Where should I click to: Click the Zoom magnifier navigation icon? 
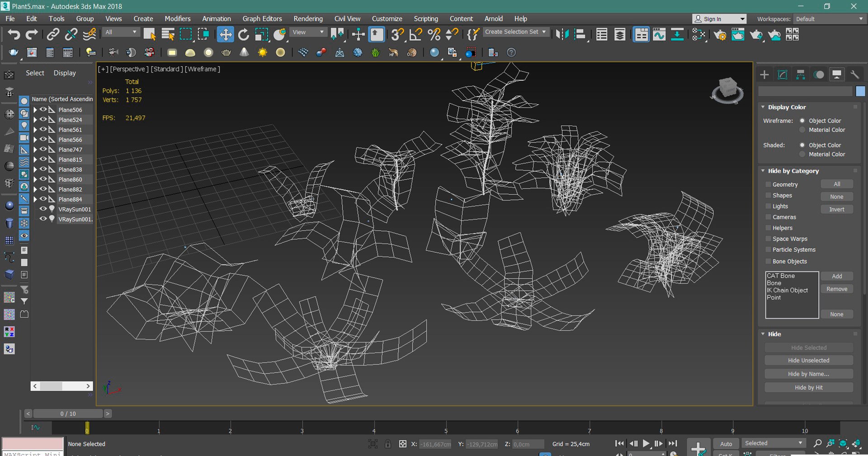pos(817,443)
